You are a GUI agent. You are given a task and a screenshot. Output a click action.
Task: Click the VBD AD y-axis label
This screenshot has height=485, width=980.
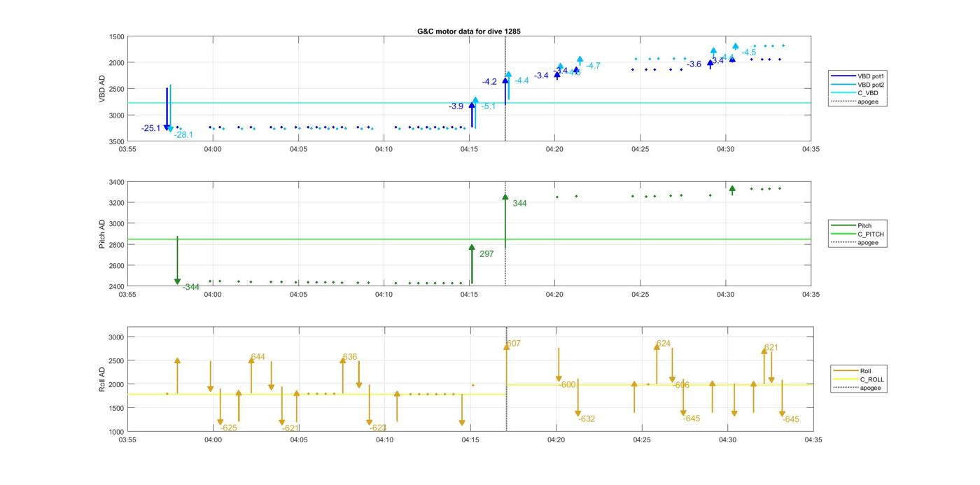coord(102,89)
